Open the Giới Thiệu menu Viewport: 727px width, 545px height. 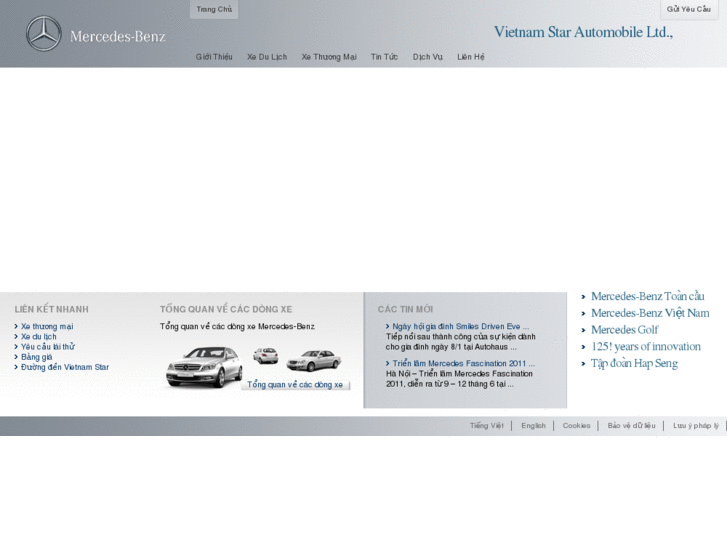[214, 57]
